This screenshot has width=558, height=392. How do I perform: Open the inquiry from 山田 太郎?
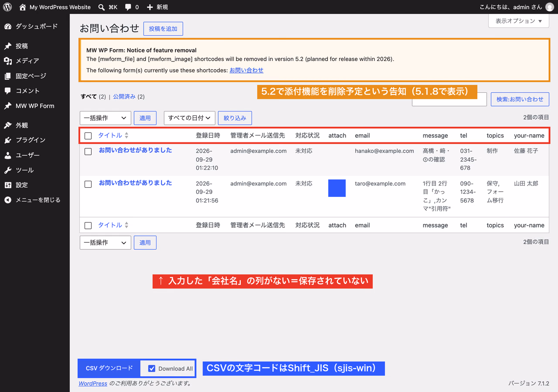(x=136, y=183)
